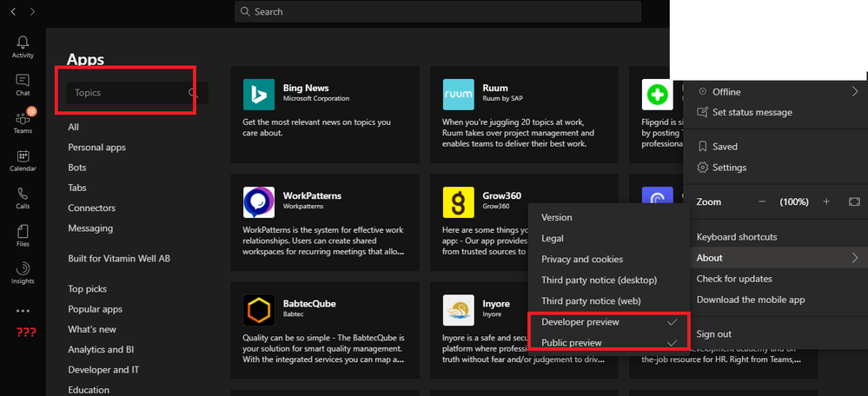
Task: Select Analytics and BI category
Action: point(101,350)
